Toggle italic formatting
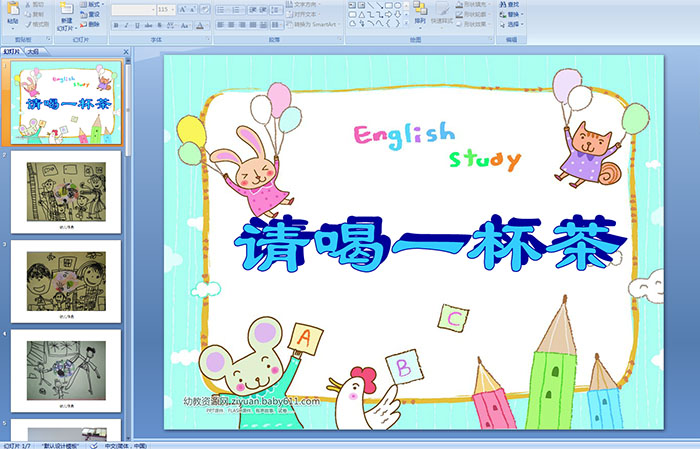 pos(125,25)
